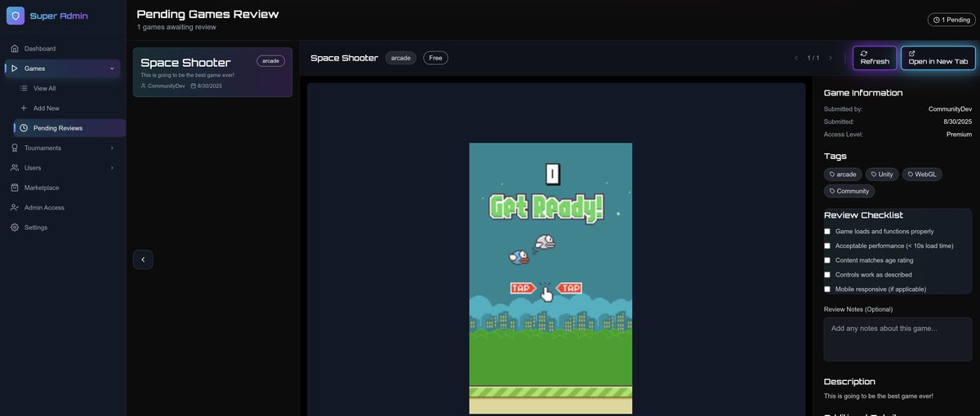980x416 pixels.
Task: Click the Game Information heading
Action: coord(863,93)
